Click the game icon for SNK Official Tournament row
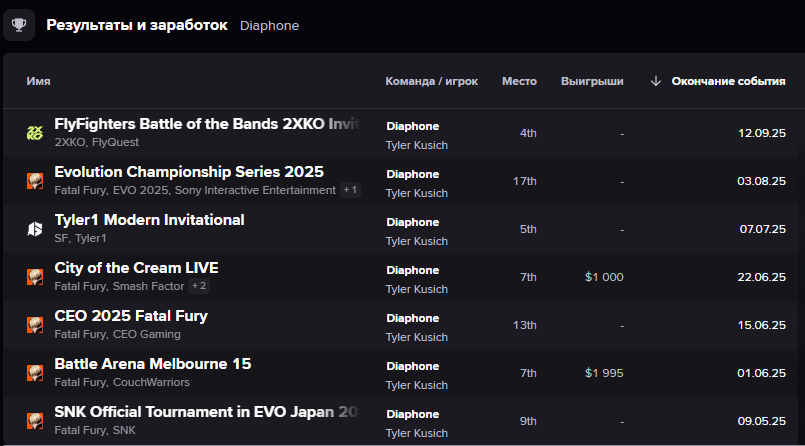 click(x=35, y=421)
